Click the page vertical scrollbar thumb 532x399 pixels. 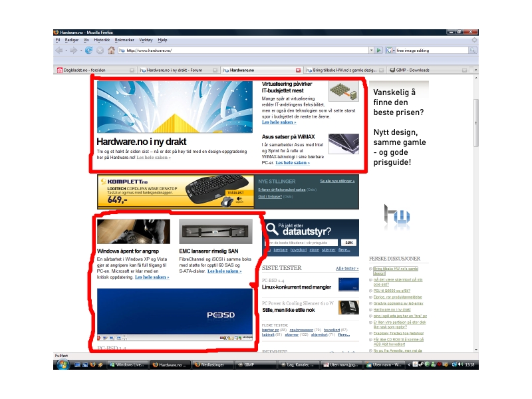475,123
